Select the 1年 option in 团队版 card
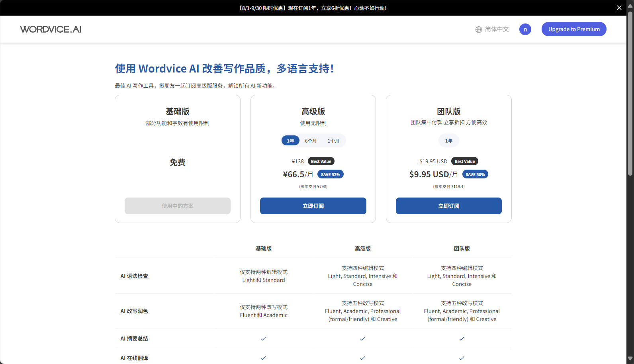Viewport: 634px width, 364px height. pos(449,141)
